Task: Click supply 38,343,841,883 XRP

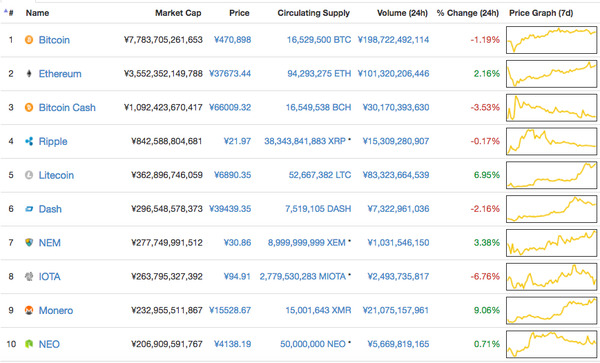Action: tap(305, 141)
